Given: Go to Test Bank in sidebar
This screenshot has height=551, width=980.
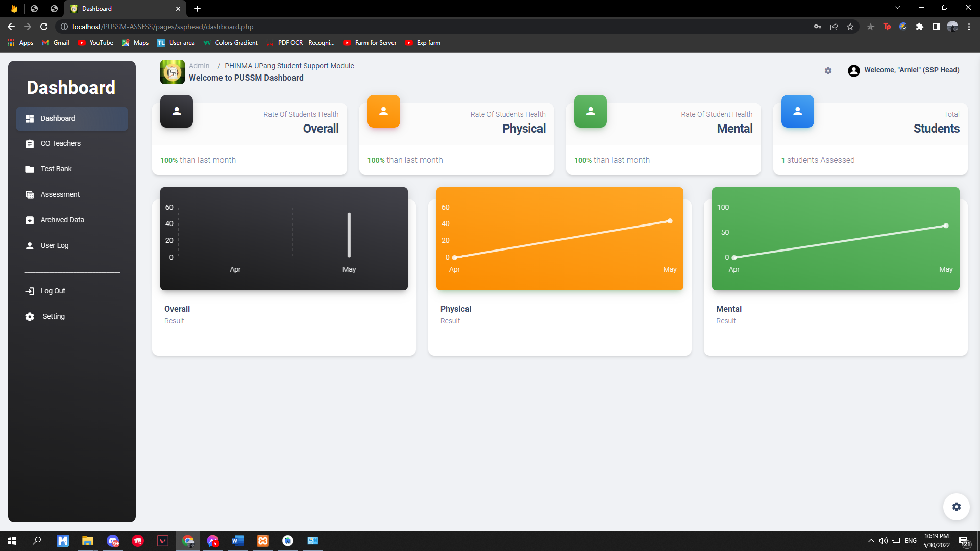Looking at the screenshot, I should (x=56, y=169).
